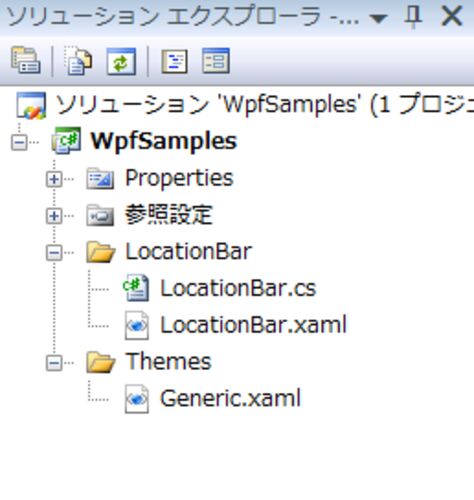Viewport: 474px width, 500px height.
Task: Select the 参照設定 label
Action: coord(169,215)
